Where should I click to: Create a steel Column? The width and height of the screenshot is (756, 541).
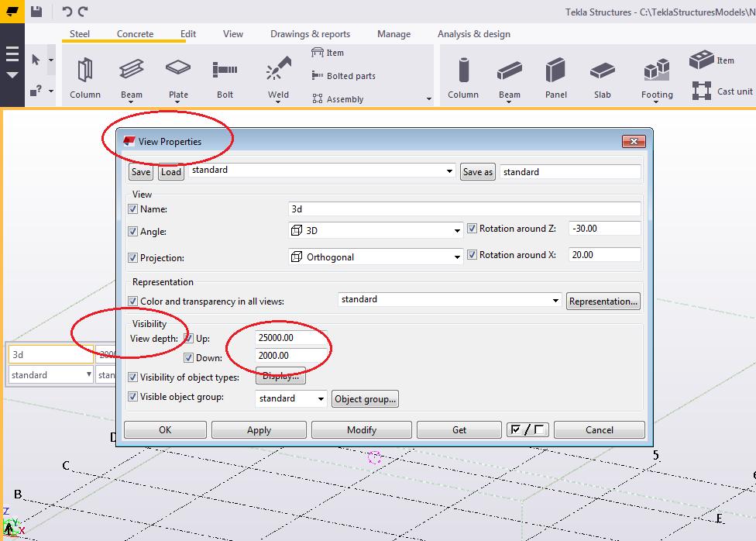coord(85,78)
